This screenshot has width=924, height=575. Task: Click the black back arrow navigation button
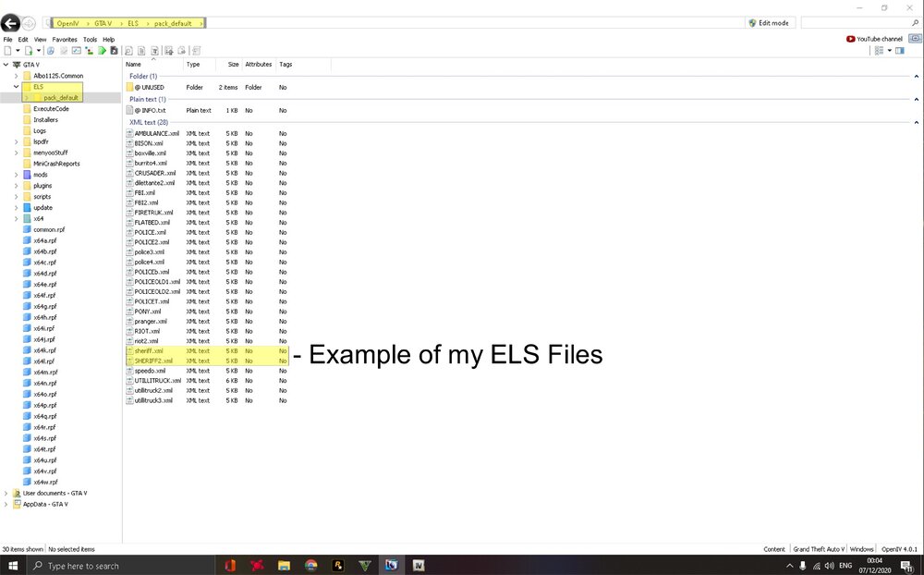10,23
